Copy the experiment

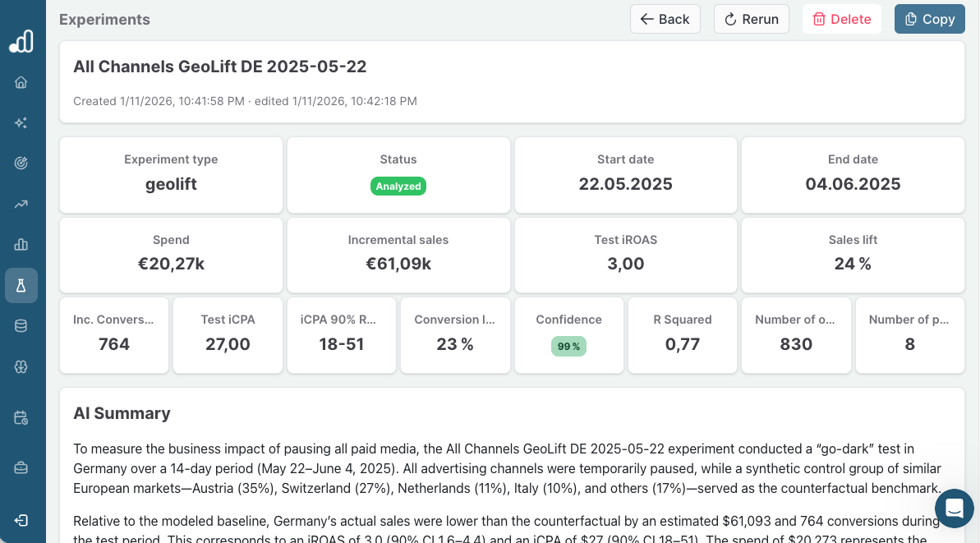[929, 19]
